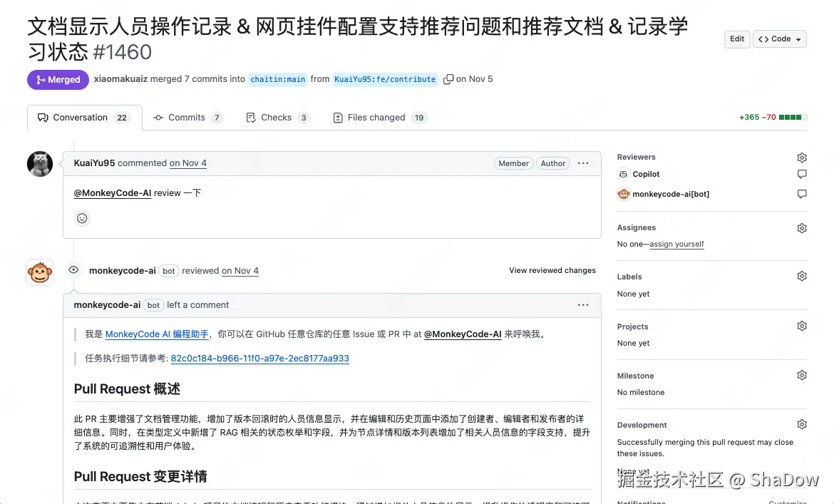The height and width of the screenshot is (504, 834).
Task: Click the 'No milestone' text
Action: 640,392
